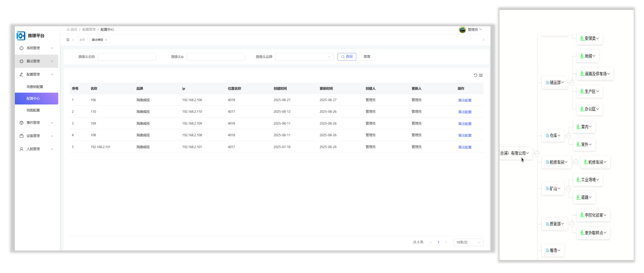The height and width of the screenshot is (273, 644).
Task: Select 场景树配置 in the sidebar
Action: coord(35,87)
